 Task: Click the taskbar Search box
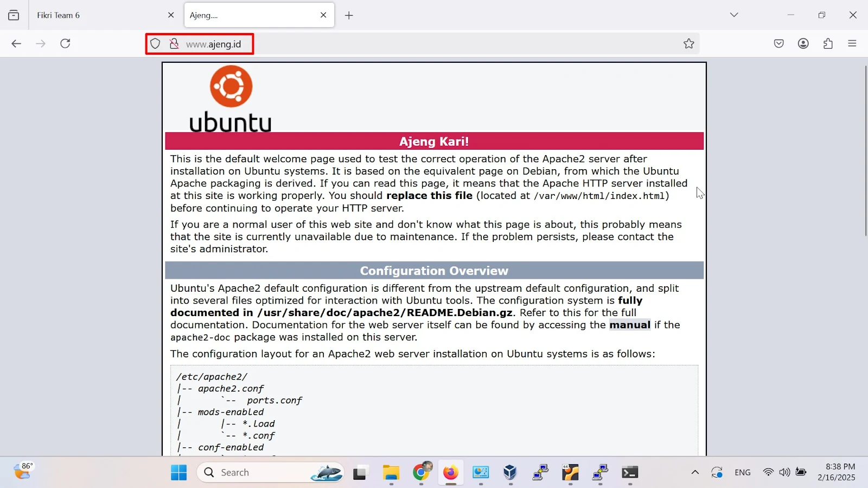pyautogui.click(x=270, y=473)
